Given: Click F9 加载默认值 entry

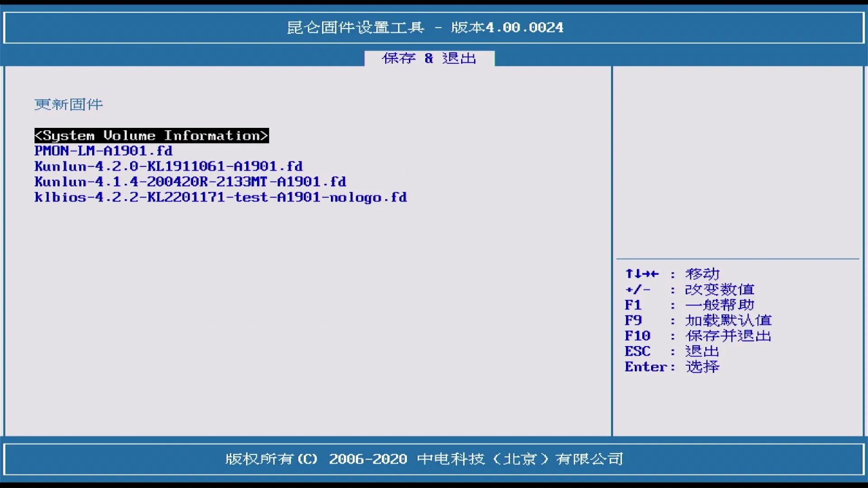Looking at the screenshot, I should (633, 320).
